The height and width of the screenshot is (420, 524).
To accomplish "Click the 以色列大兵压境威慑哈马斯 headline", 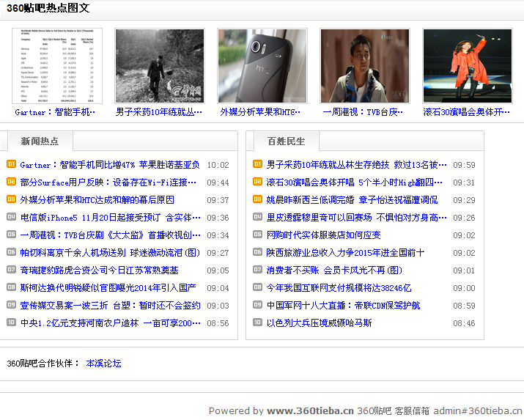I will (x=319, y=323).
